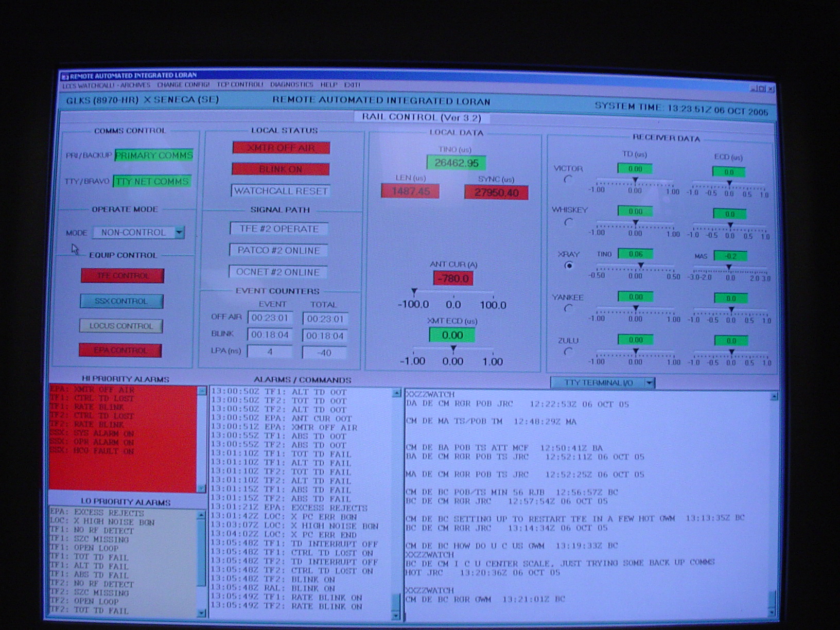Open the HELP menu
This screenshot has height=630, width=840.
click(328, 84)
